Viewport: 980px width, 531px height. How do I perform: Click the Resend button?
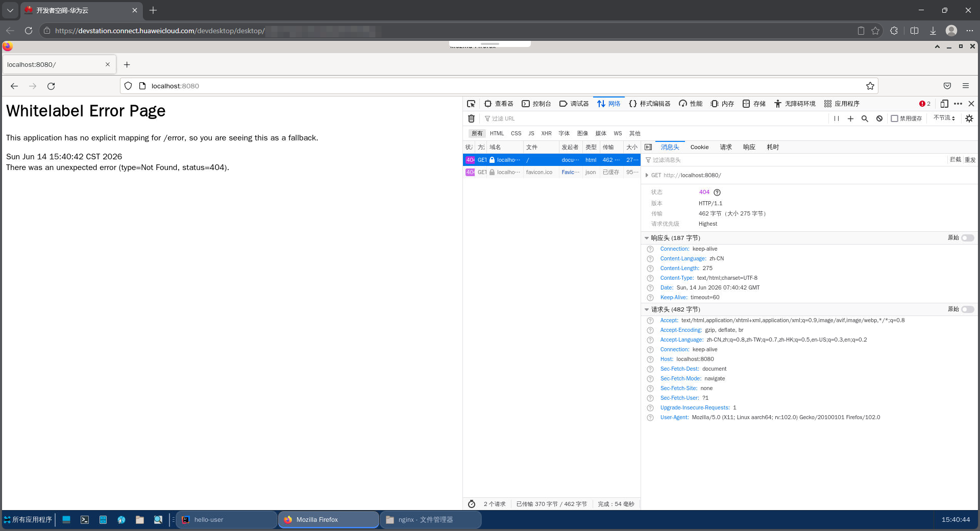[x=970, y=160]
